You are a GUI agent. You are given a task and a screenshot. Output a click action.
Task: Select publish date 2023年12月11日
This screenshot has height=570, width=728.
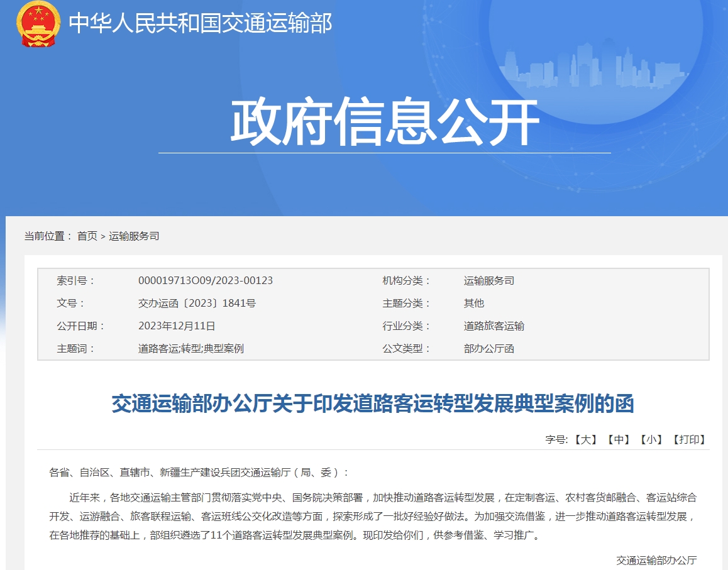(177, 326)
